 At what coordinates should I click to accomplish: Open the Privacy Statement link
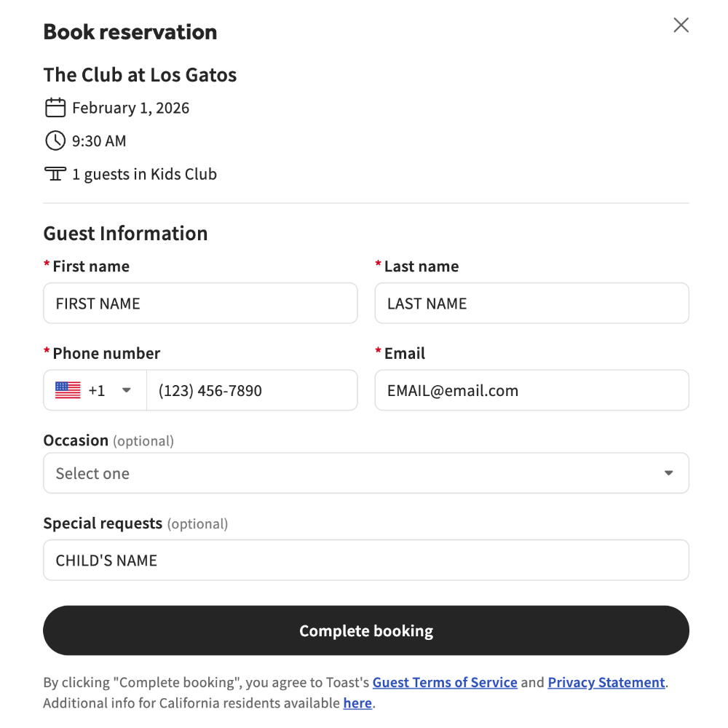(x=606, y=683)
